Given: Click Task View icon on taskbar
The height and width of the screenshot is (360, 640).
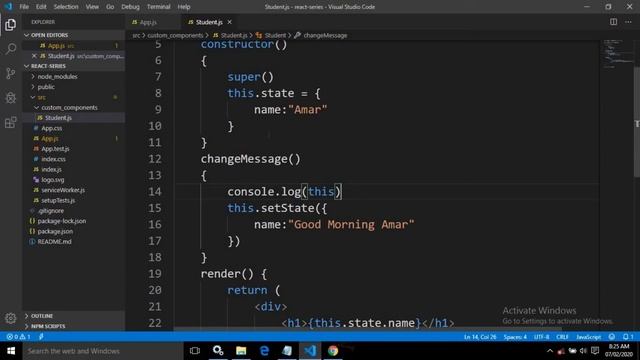Looking at the screenshot, I should [x=195, y=351].
